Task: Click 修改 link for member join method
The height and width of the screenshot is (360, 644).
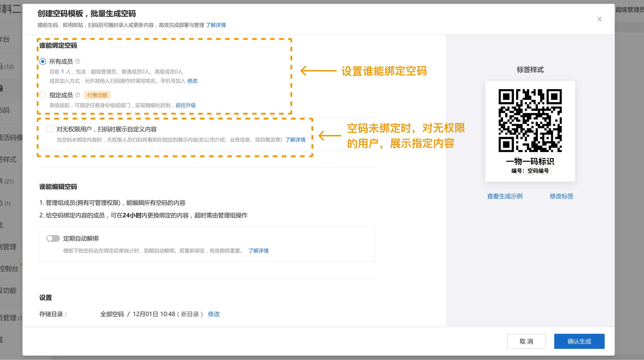Action: click(x=192, y=81)
